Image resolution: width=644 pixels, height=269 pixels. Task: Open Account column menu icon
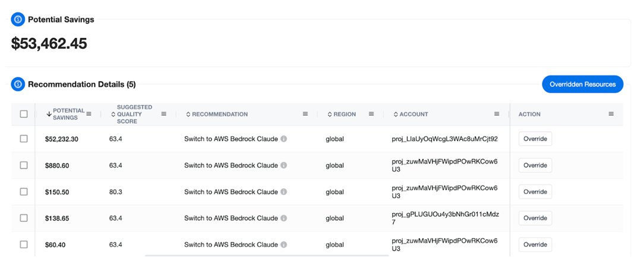point(497,114)
